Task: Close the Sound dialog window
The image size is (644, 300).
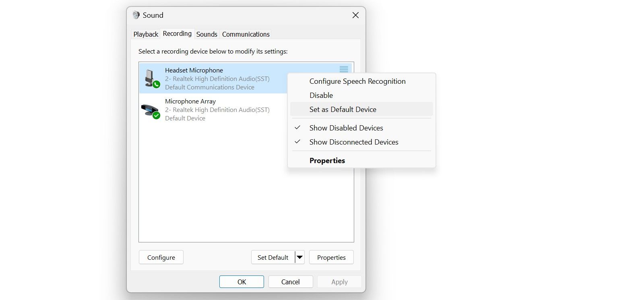Action: tap(355, 15)
